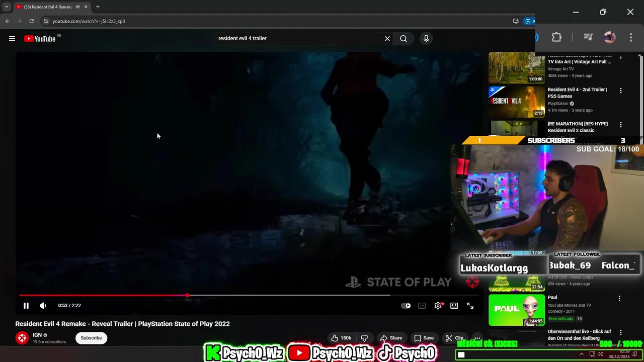Go to YouTube home via logo
Screen dimensions: 644x362
tap(40, 39)
